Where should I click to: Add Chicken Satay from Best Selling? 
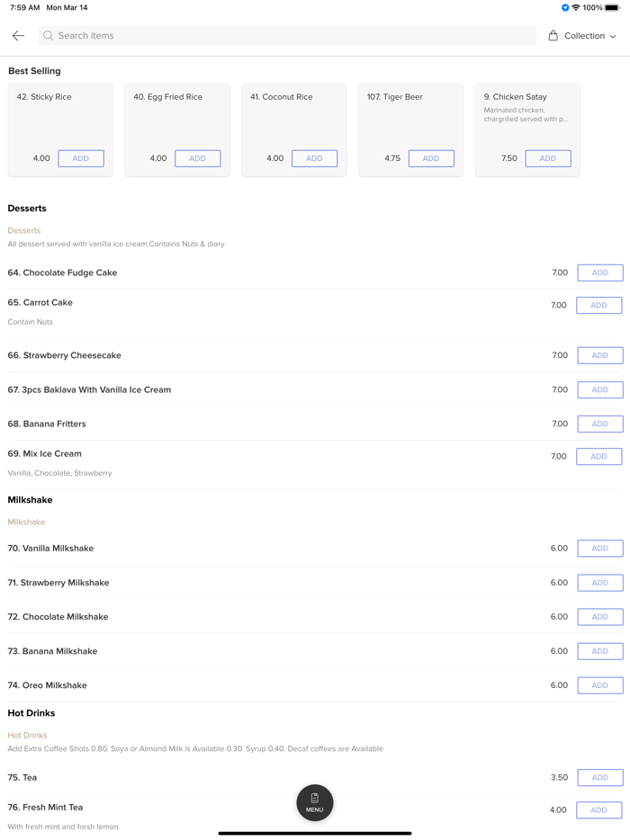[548, 158]
